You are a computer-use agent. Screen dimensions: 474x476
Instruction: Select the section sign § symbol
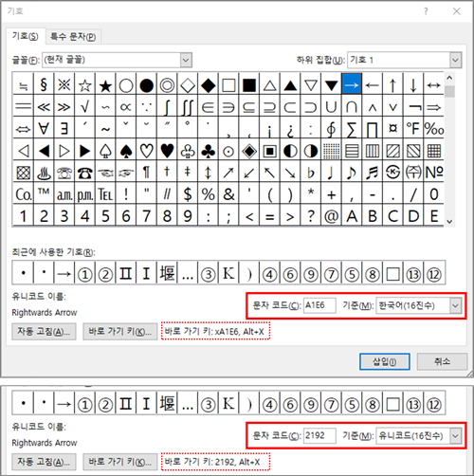click(x=44, y=84)
